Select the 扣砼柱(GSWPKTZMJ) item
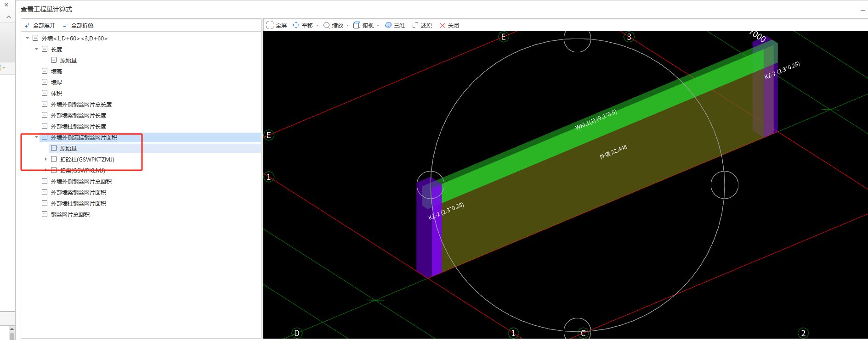 click(x=87, y=159)
